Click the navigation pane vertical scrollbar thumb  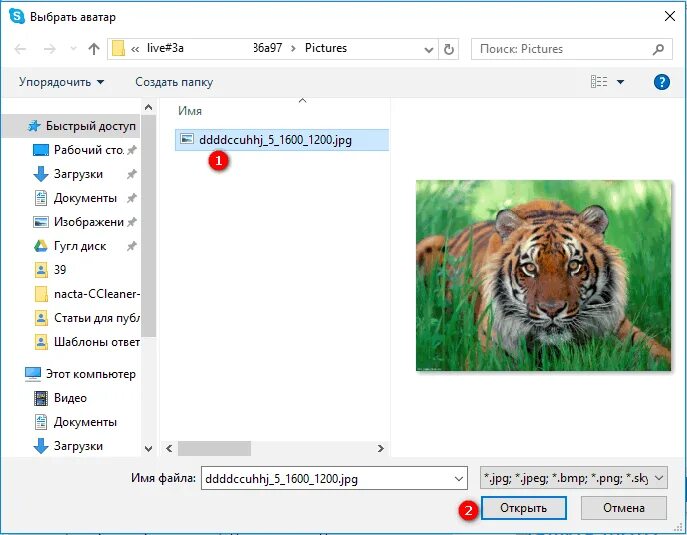coord(149,226)
